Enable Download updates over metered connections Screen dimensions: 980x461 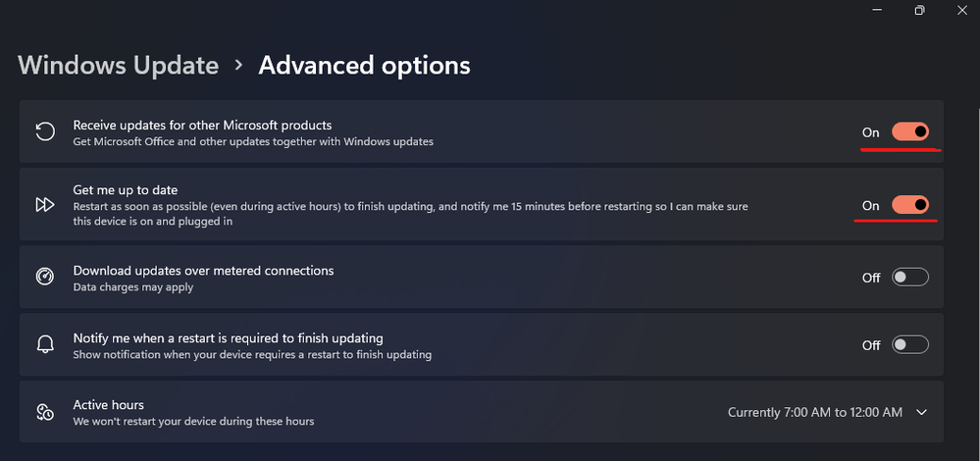(909, 278)
